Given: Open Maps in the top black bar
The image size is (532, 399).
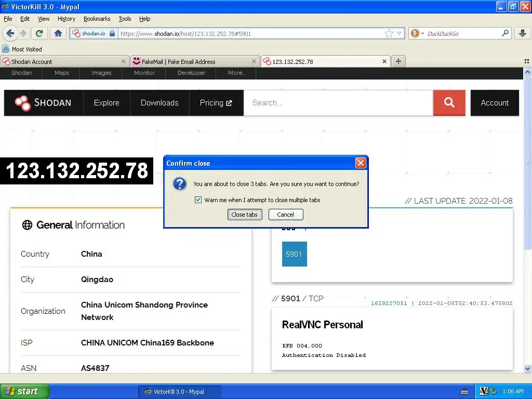Looking at the screenshot, I should click(61, 73).
